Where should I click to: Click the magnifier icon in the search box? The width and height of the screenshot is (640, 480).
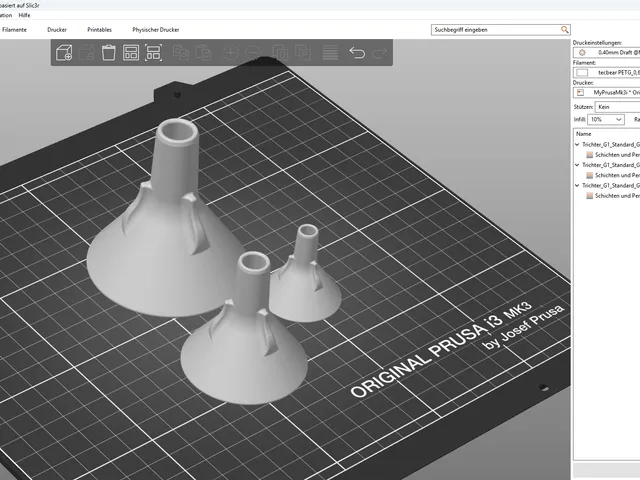564,29
